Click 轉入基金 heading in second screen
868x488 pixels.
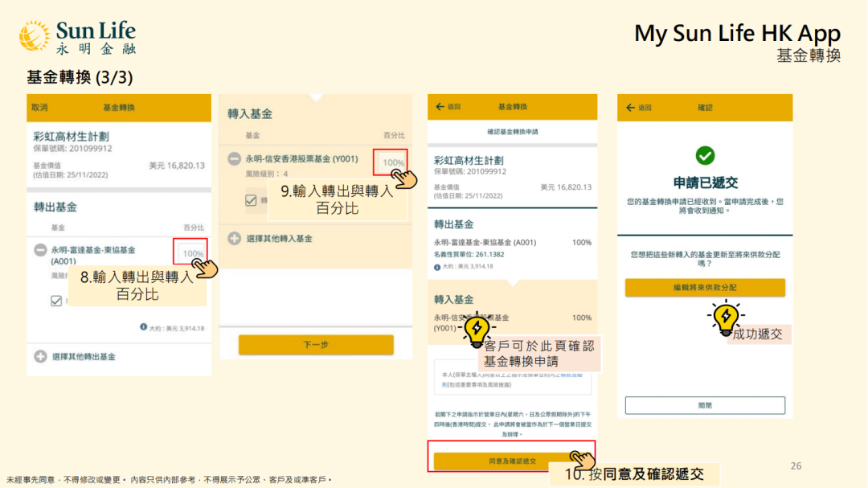pos(250,114)
